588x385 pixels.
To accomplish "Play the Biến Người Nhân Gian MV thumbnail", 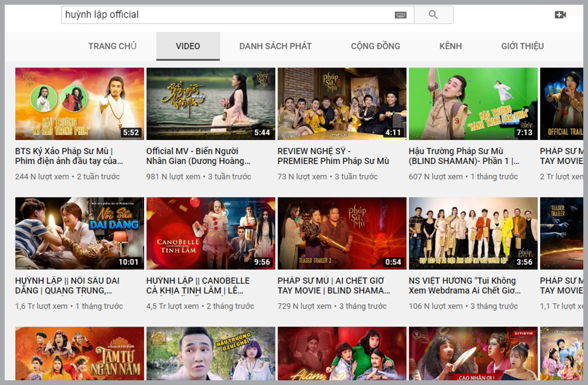I will (211, 104).
